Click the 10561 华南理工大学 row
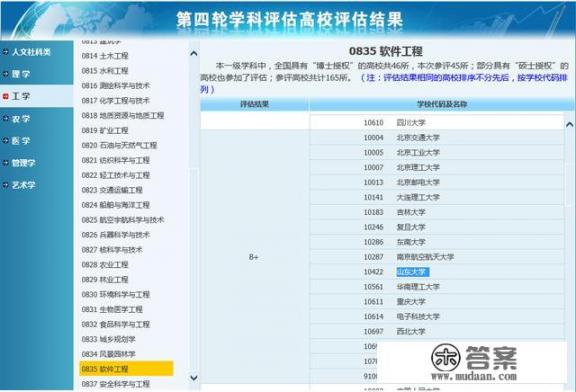The width and height of the screenshot is (576, 392). coord(436,287)
